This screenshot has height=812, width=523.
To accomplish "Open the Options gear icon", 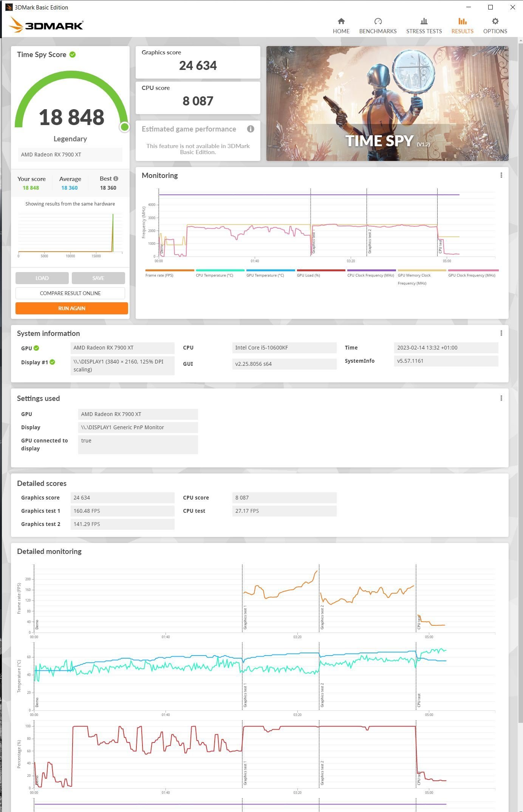I will 495,22.
